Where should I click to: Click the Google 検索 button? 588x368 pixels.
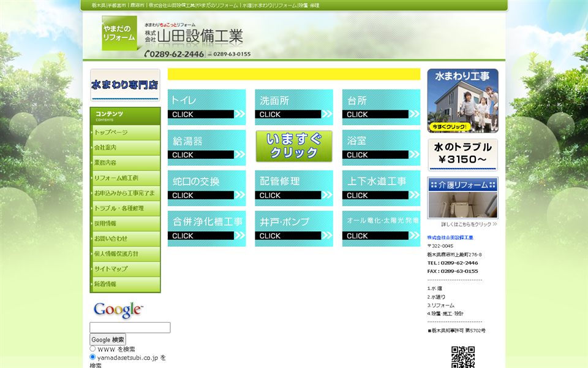click(x=108, y=339)
